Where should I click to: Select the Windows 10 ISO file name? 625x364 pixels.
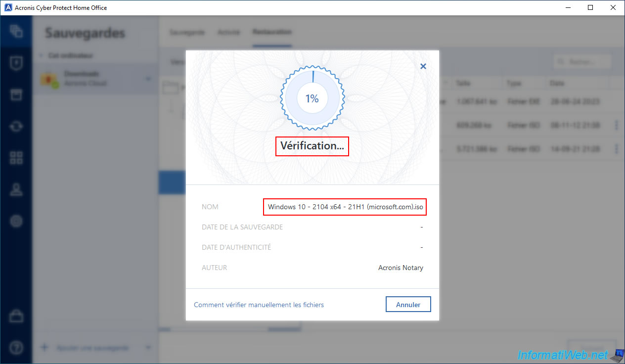click(x=346, y=207)
